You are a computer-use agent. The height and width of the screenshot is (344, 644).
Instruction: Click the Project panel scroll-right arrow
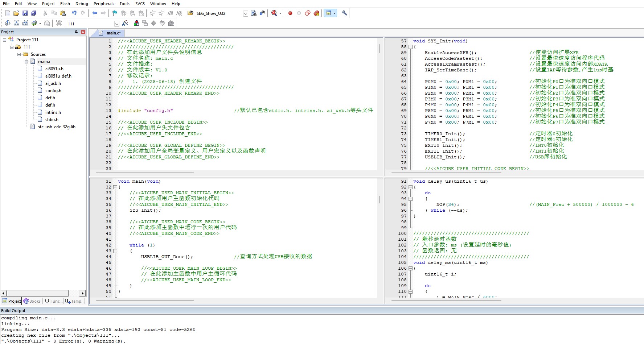83,293
